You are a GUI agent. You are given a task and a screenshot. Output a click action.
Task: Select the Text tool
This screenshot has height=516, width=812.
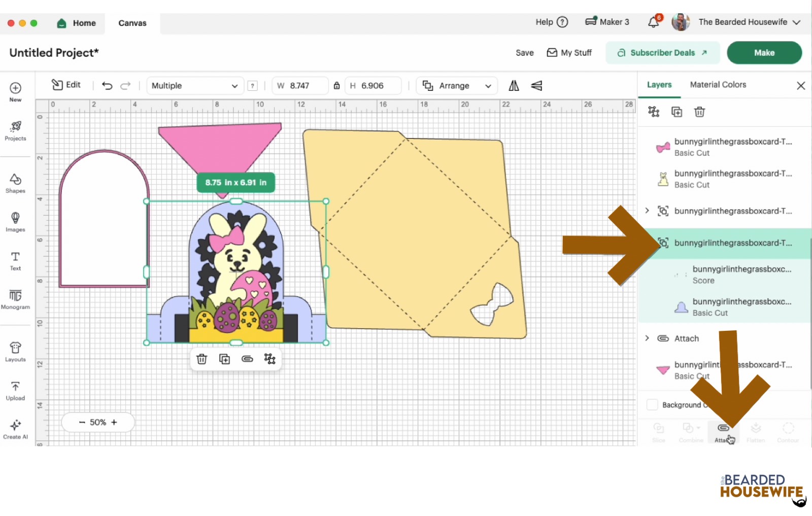15,261
